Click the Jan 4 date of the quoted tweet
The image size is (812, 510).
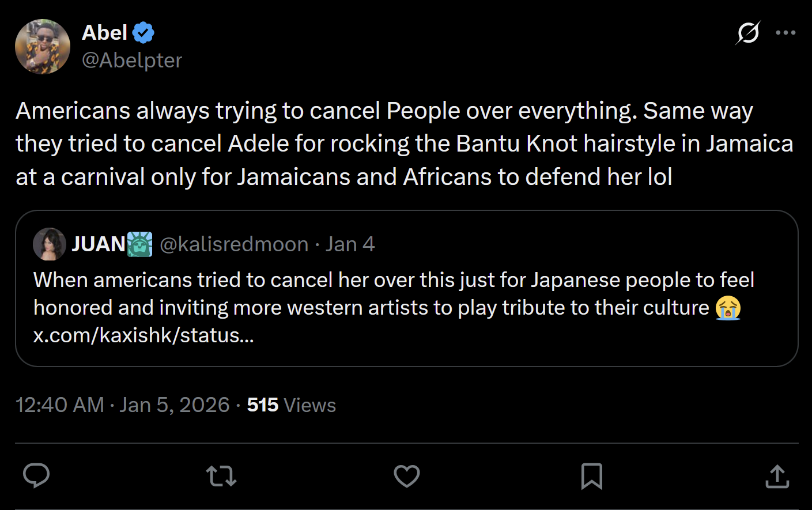pyautogui.click(x=350, y=244)
